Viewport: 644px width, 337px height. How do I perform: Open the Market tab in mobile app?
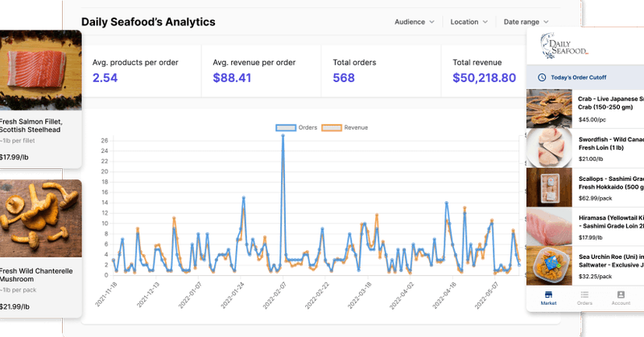click(x=548, y=298)
